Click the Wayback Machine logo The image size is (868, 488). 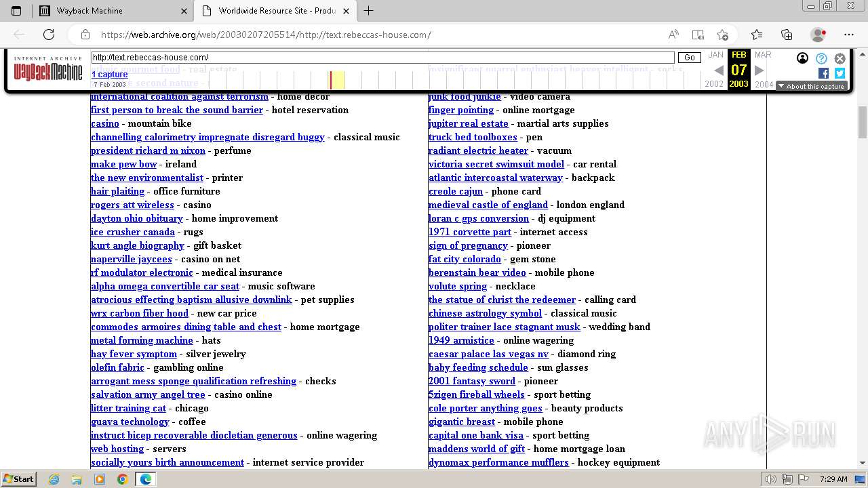[x=48, y=69]
